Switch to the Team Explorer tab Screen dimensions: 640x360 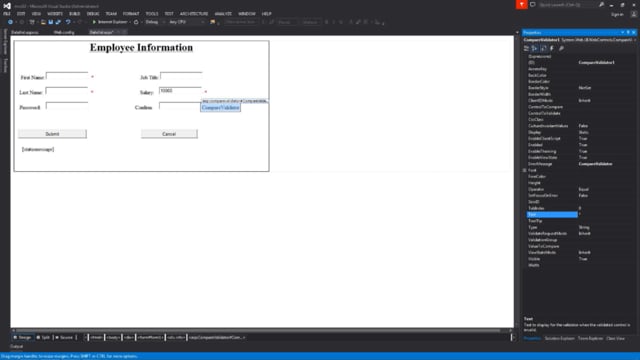(x=590, y=338)
